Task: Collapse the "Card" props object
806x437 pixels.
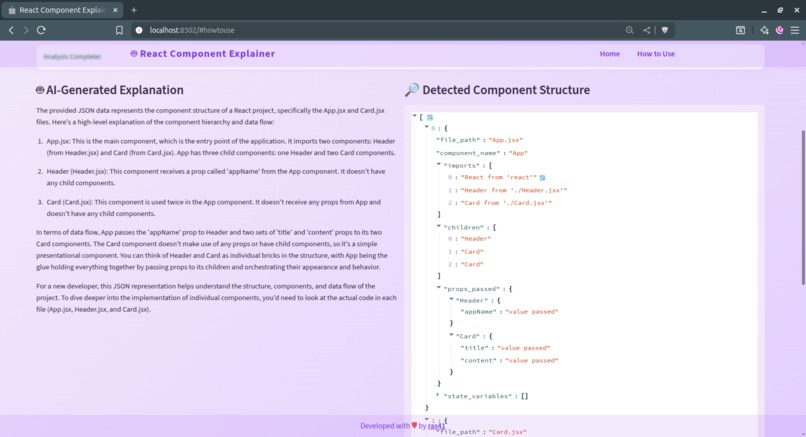Action: [x=451, y=335]
